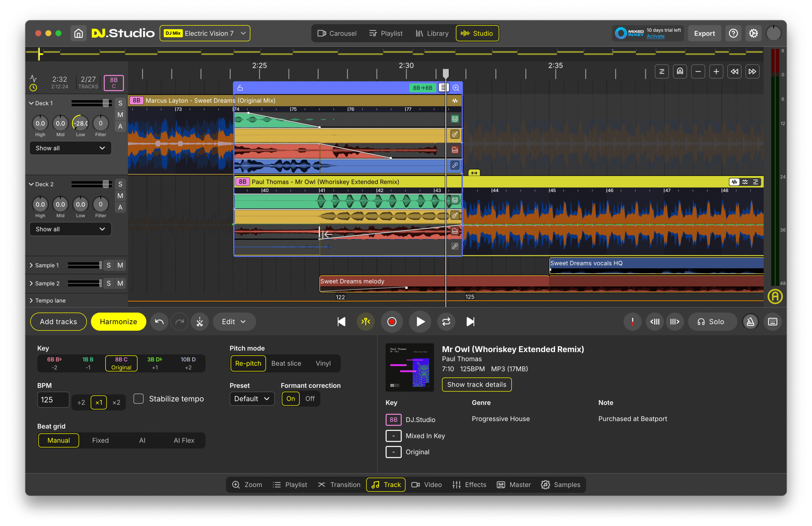Image resolution: width=812 pixels, height=526 pixels.
Task: Toggle the loop playback icon
Action: pos(446,322)
